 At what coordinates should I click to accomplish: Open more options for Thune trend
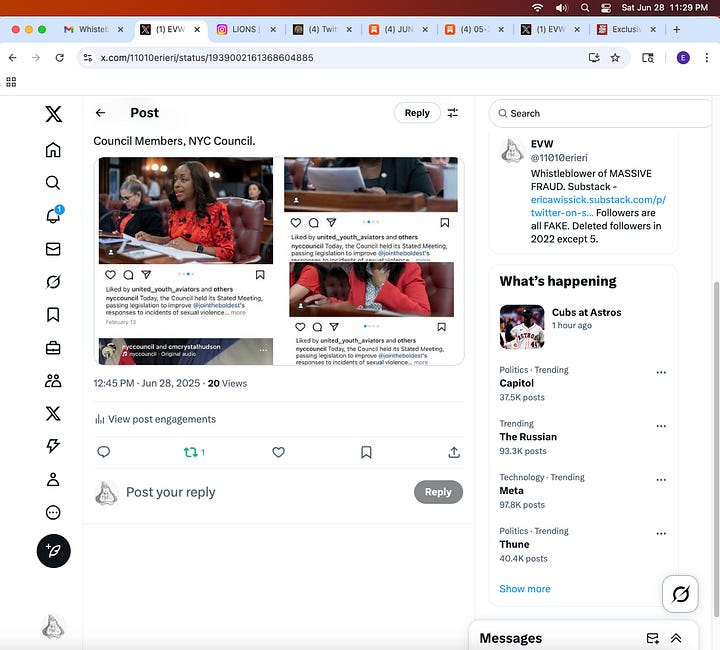[661, 533]
